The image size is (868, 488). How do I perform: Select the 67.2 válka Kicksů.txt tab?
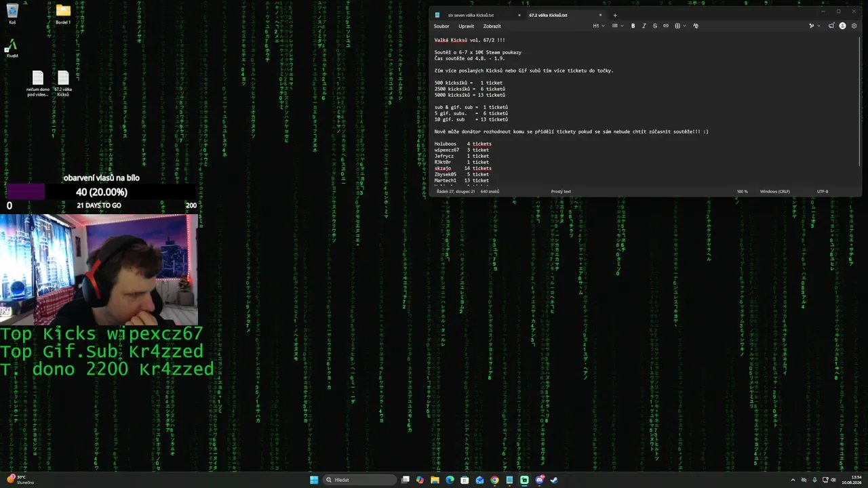click(548, 15)
